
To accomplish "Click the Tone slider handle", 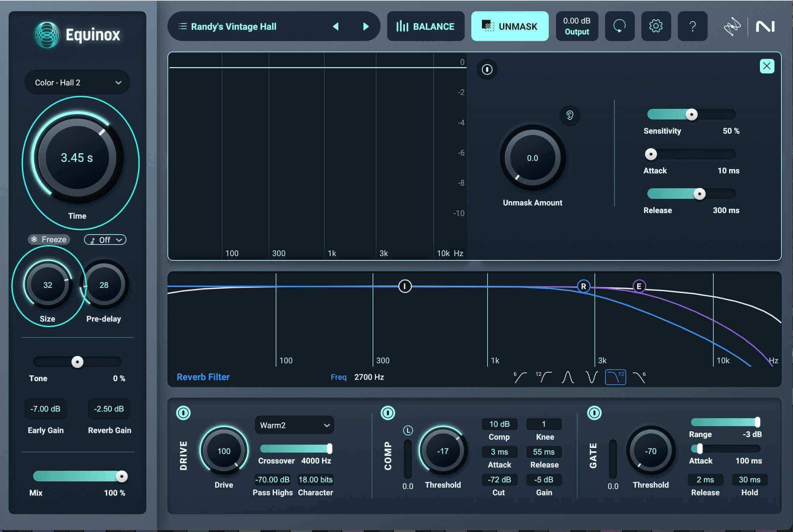I will 77,362.
